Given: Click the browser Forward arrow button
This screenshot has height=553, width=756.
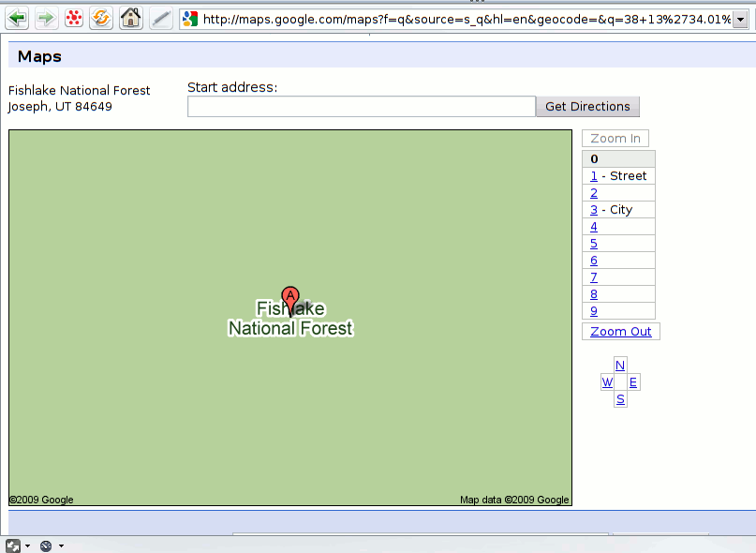Looking at the screenshot, I should click(46, 18).
